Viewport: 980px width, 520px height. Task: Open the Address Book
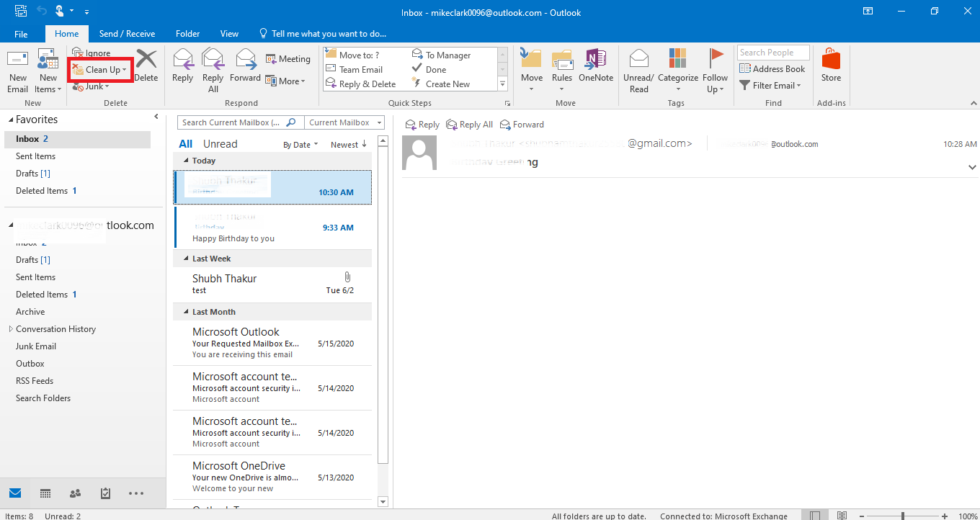[772, 69]
